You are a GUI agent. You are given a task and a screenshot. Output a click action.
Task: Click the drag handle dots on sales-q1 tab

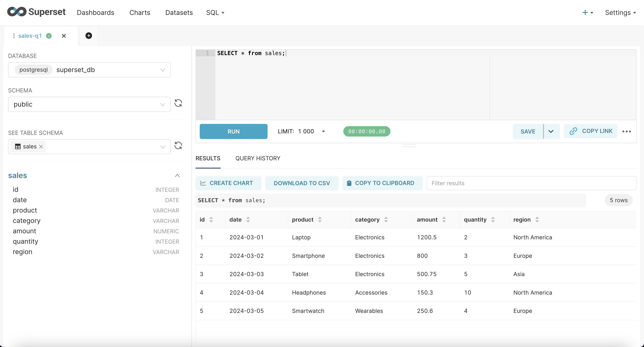tap(14, 36)
